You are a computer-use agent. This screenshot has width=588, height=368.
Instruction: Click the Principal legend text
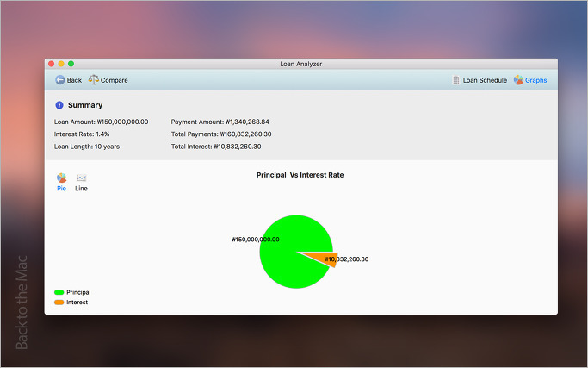(78, 292)
